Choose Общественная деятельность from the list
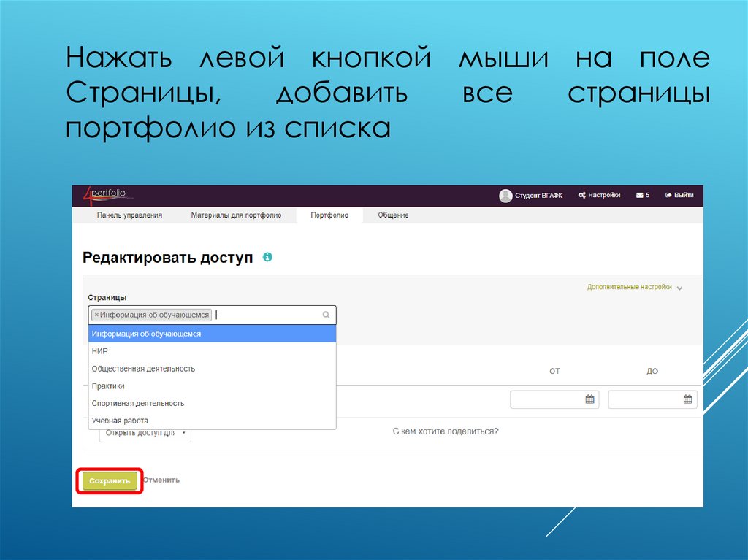748x560 pixels. [x=213, y=369]
